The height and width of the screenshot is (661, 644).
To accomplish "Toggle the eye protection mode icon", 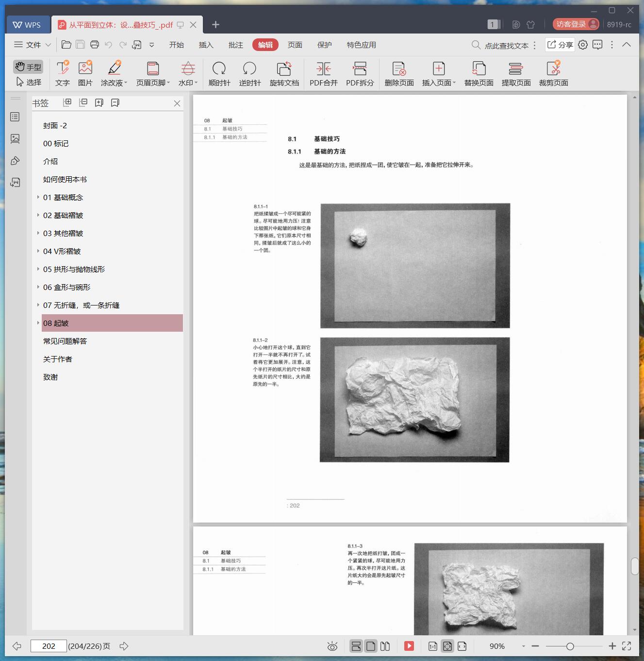I will pos(332,646).
